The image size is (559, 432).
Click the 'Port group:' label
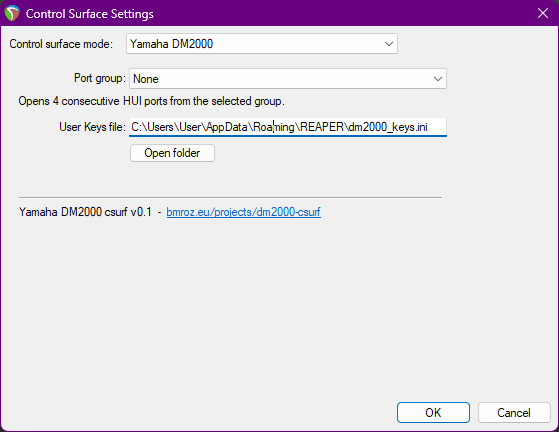pyautogui.click(x=100, y=78)
